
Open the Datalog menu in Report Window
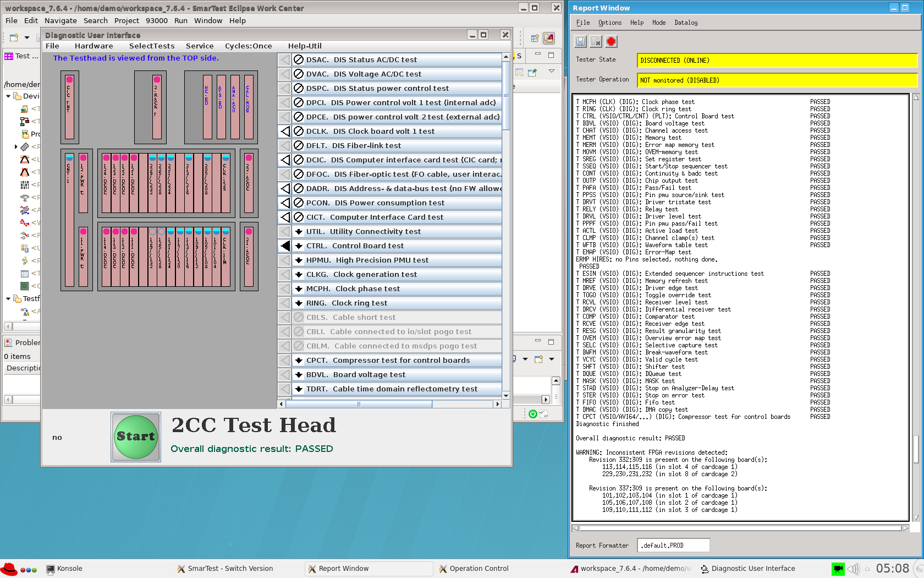686,23
